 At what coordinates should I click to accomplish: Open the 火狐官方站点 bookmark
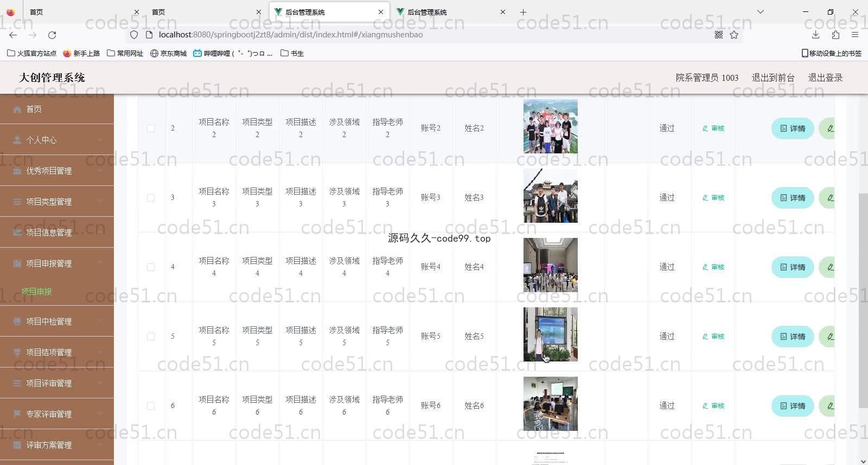(31, 53)
